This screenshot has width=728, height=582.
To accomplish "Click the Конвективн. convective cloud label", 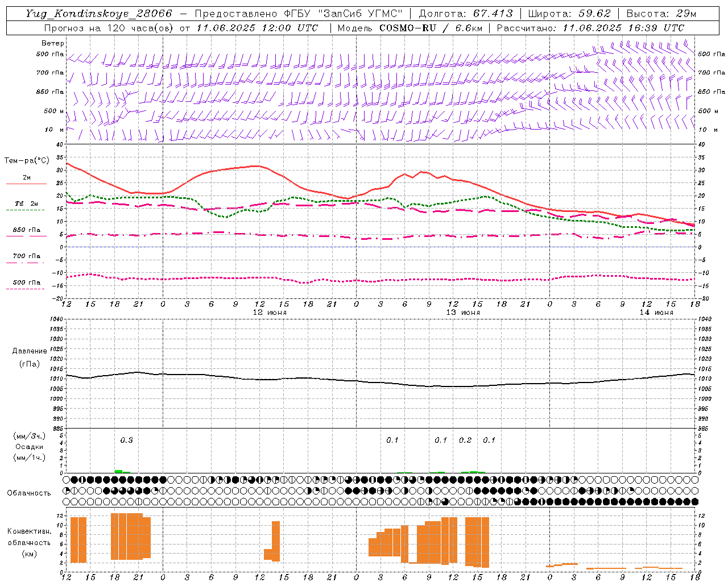I will point(29,531).
